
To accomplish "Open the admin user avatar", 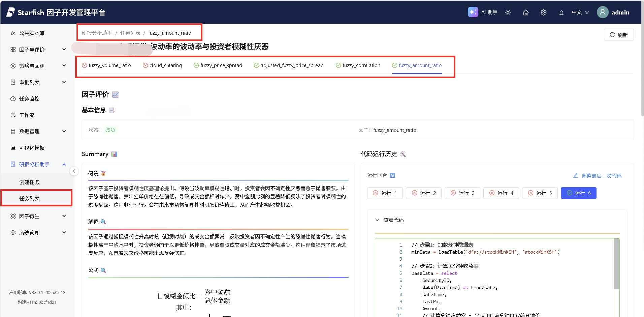I will (603, 12).
